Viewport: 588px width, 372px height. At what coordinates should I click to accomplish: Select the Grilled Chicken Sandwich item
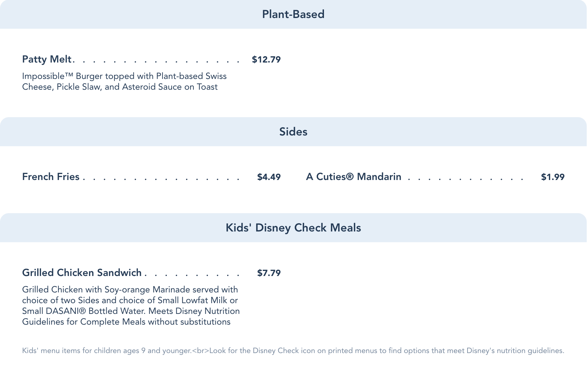pos(82,273)
